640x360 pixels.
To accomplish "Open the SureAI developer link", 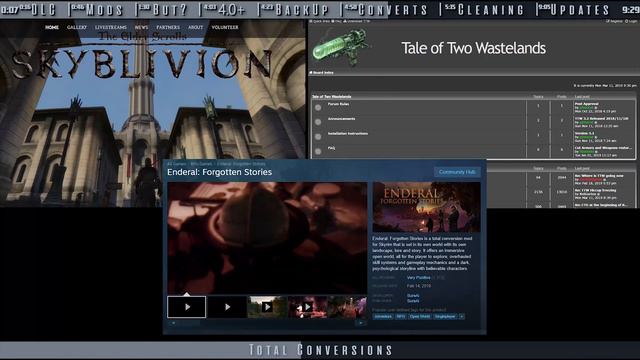I will (x=413, y=296).
